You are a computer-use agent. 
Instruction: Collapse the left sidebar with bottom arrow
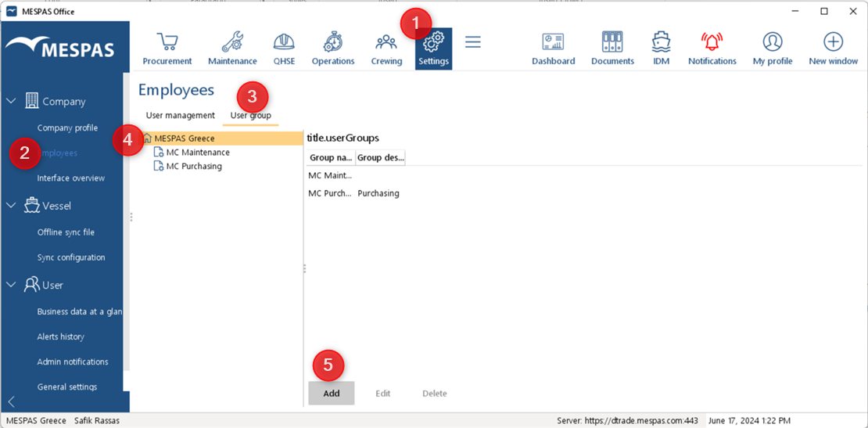coord(11,401)
